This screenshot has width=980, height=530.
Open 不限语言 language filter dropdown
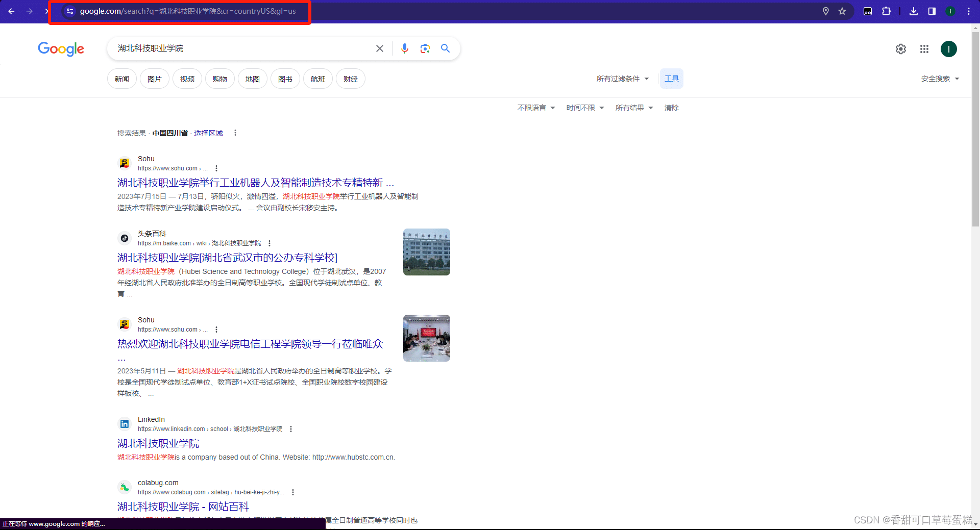(x=536, y=108)
